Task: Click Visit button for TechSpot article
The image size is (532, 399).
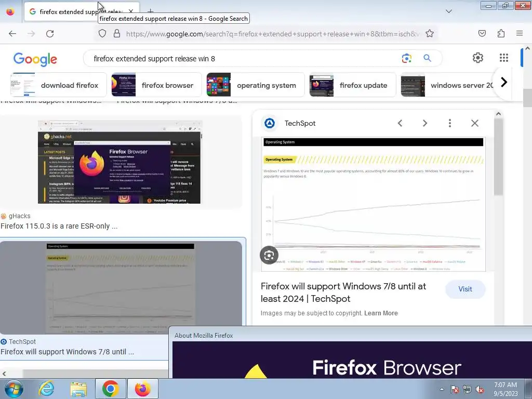Action: (465, 289)
